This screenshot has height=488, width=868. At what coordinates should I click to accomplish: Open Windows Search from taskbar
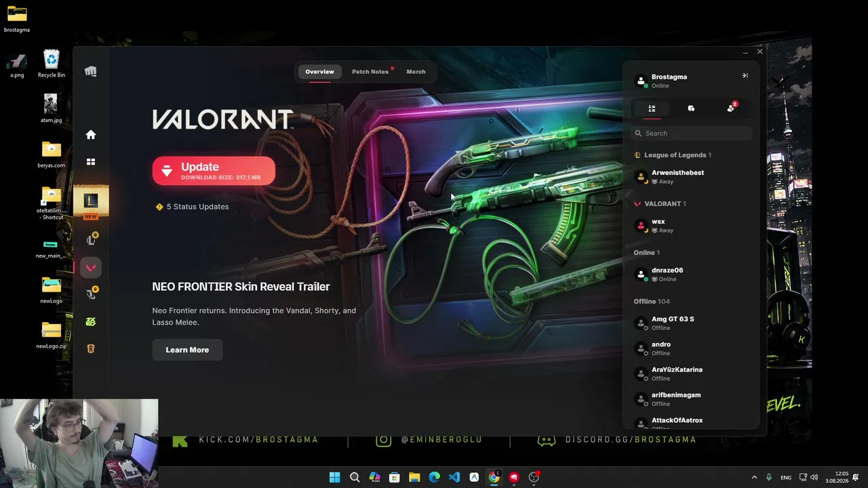pos(354,477)
